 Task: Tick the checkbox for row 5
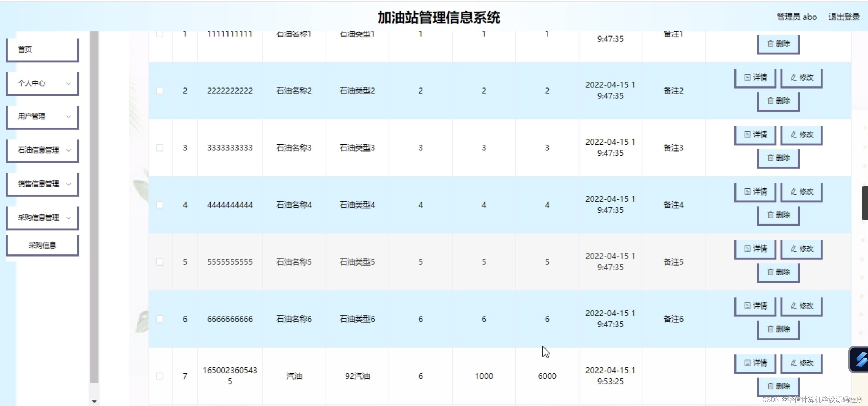(160, 262)
